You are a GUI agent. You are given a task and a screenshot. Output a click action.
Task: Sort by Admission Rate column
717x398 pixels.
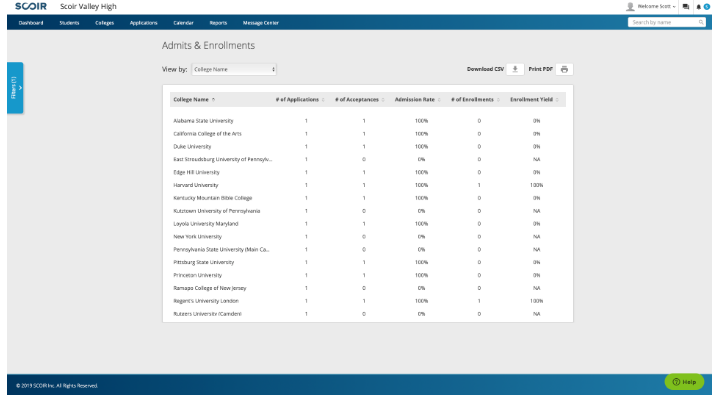coord(417,99)
